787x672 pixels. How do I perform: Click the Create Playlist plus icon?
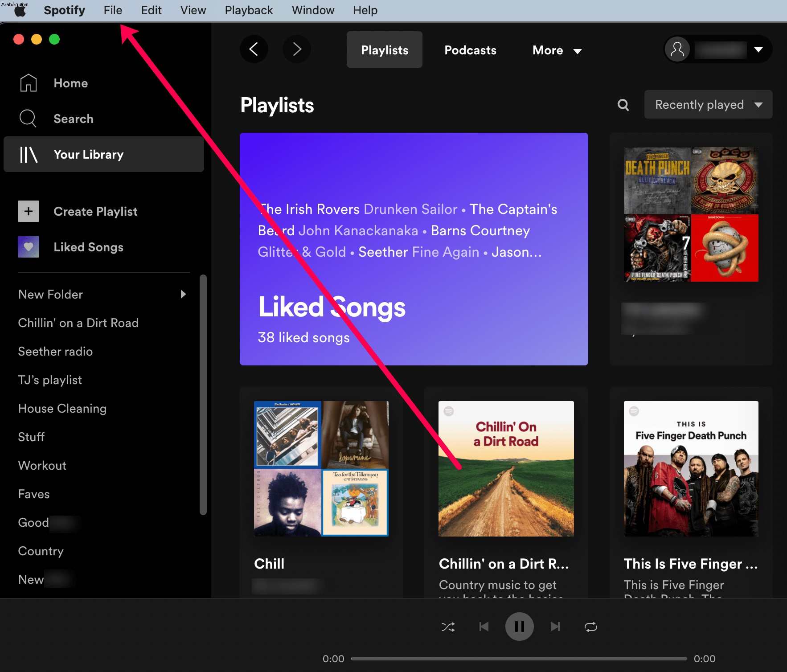pyautogui.click(x=29, y=211)
